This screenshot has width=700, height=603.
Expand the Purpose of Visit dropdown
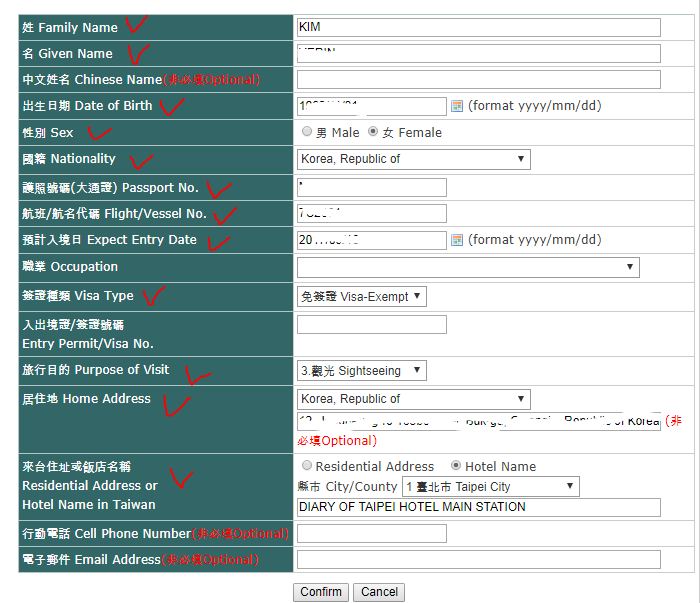tap(362, 370)
